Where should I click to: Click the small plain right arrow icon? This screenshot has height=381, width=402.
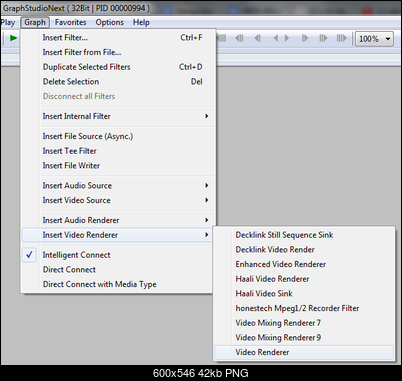[x=287, y=38]
